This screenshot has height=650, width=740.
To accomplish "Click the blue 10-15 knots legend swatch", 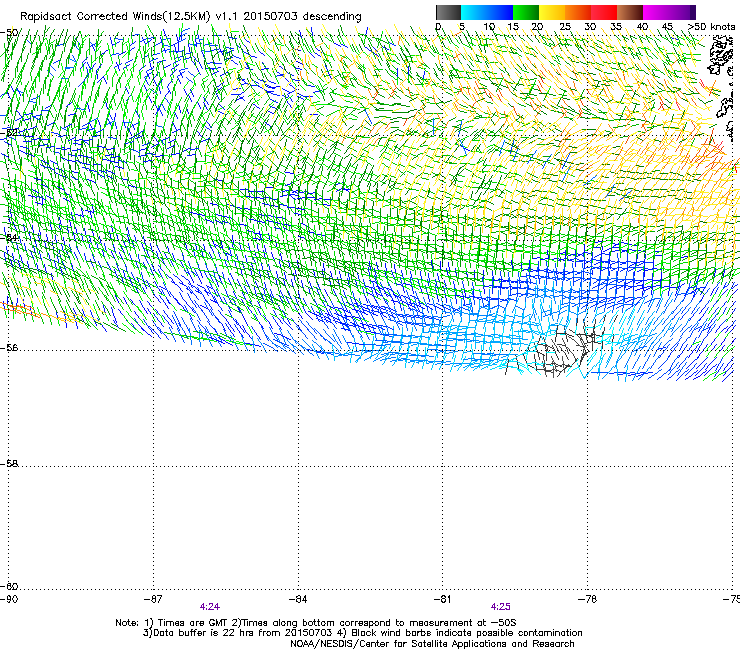I will click(500, 12).
